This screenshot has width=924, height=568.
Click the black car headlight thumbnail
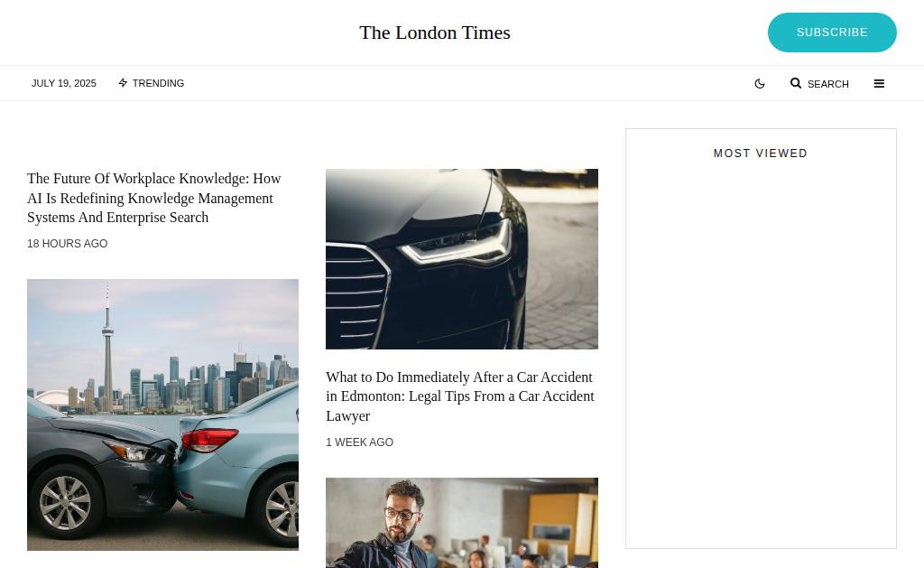461,259
